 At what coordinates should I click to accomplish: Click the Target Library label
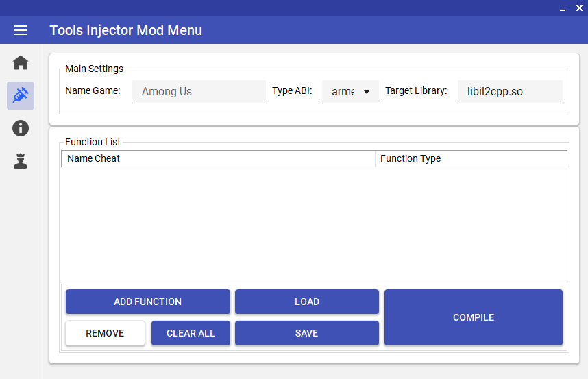(416, 90)
